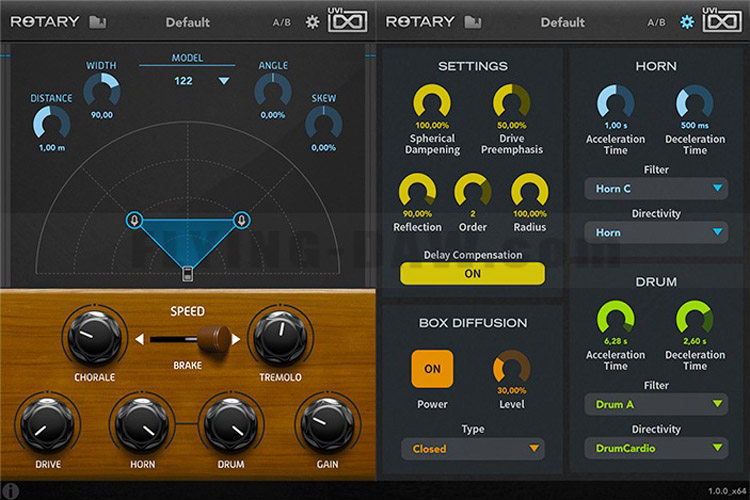This screenshot has height=500, width=750.
Task: Toggle A/B compare in left window
Action: tap(282, 22)
